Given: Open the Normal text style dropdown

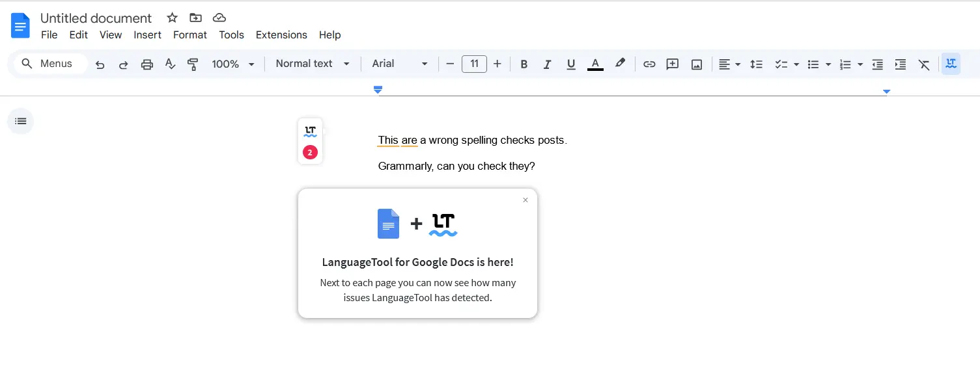Looking at the screenshot, I should 313,64.
